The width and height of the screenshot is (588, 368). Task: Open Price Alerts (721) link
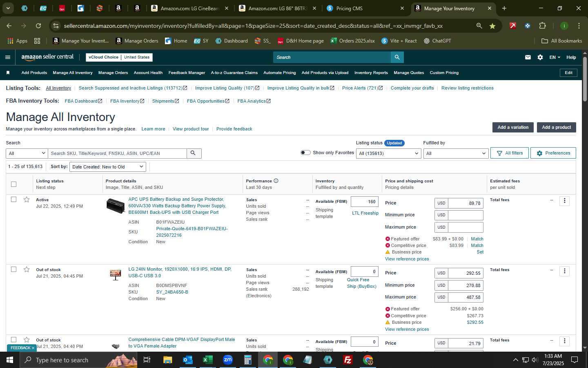(362, 88)
